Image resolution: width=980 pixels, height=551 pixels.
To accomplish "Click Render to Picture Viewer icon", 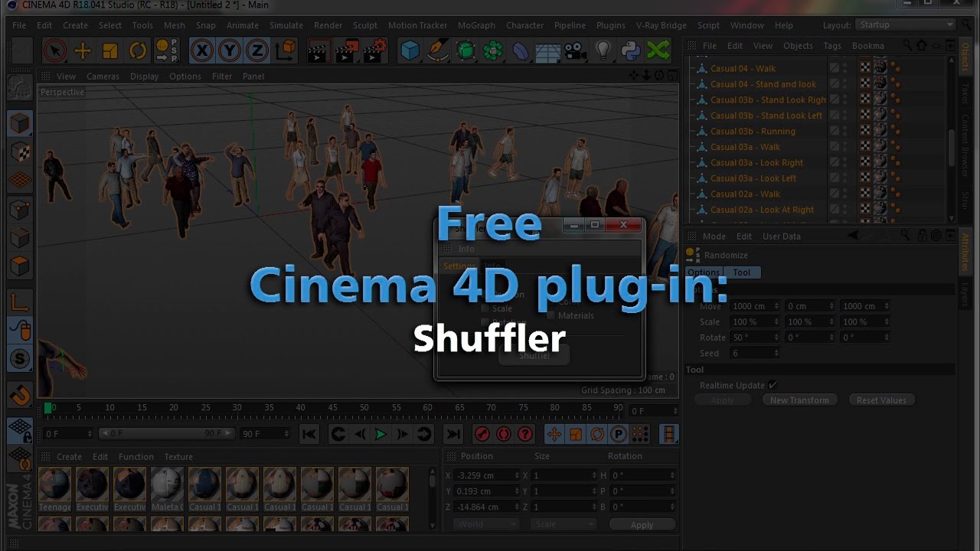I will (346, 51).
